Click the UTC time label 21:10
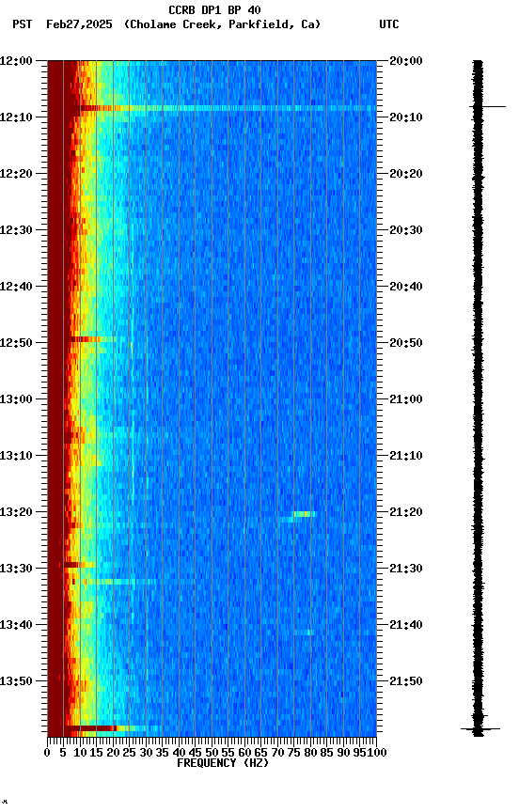The image size is (519, 812). 405,456
